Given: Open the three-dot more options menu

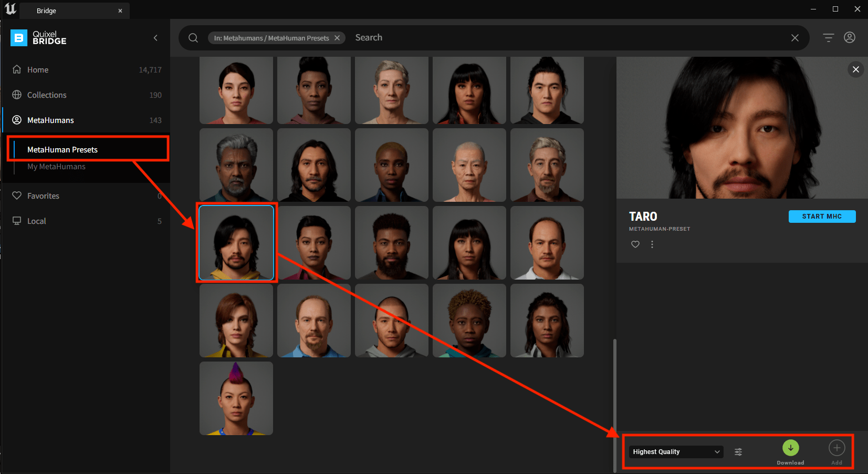Looking at the screenshot, I should click(x=652, y=244).
